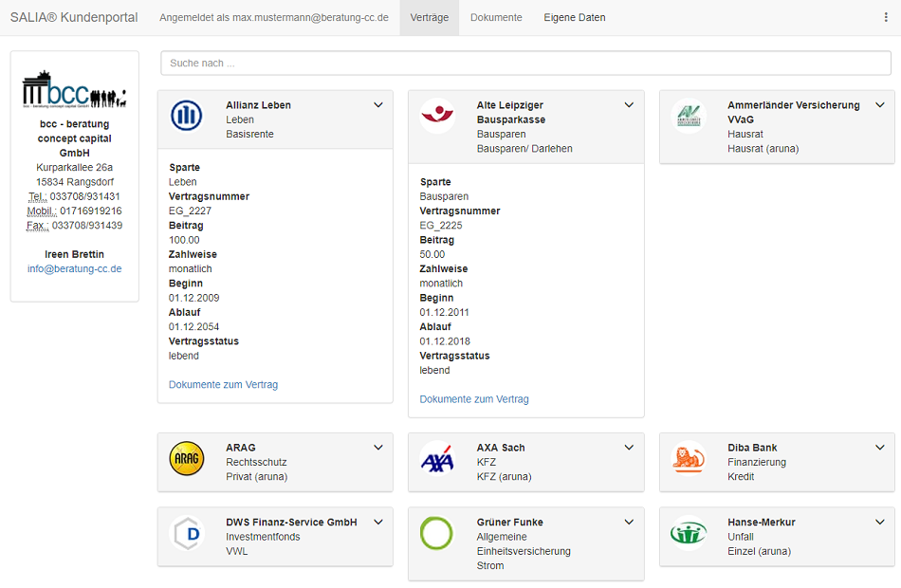
Task: Open the Dokumente tab
Action: point(496,17)
